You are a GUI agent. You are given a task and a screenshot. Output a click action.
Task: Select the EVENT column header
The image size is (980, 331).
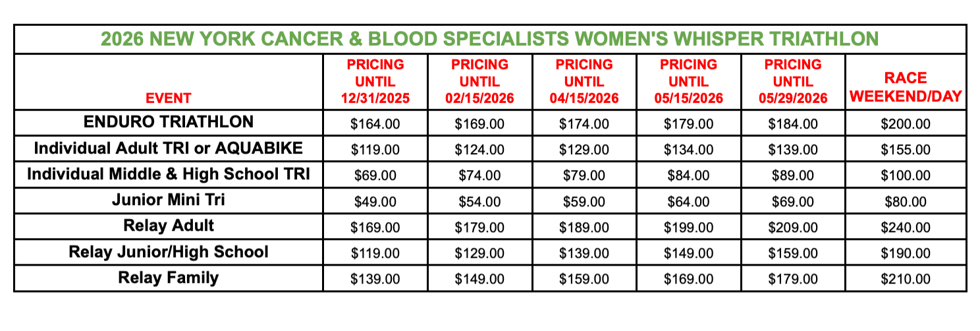(169, 98)
